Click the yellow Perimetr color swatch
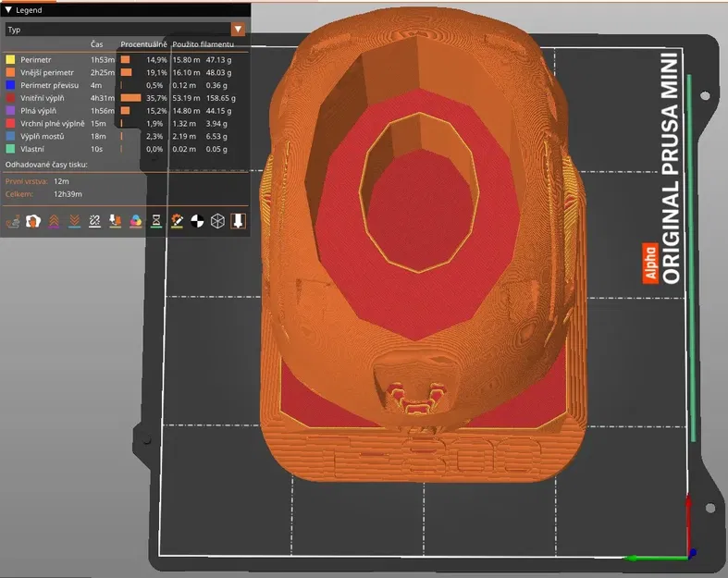This screenshot has width=728, height=578. click(10, 59)
